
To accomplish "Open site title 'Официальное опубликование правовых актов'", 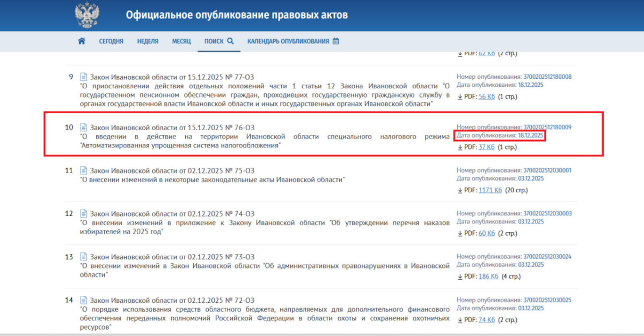I will click(237, 15).
